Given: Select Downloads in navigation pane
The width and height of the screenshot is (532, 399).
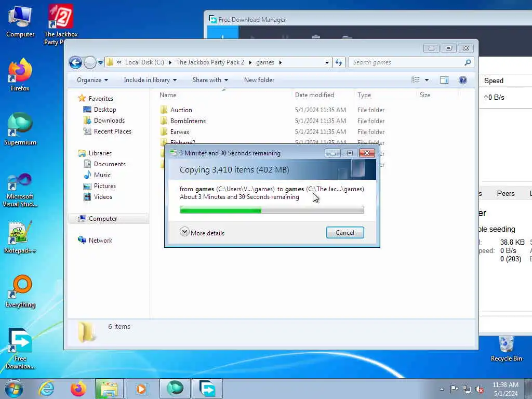Looking at the screenshot, I should coord(109,121).
